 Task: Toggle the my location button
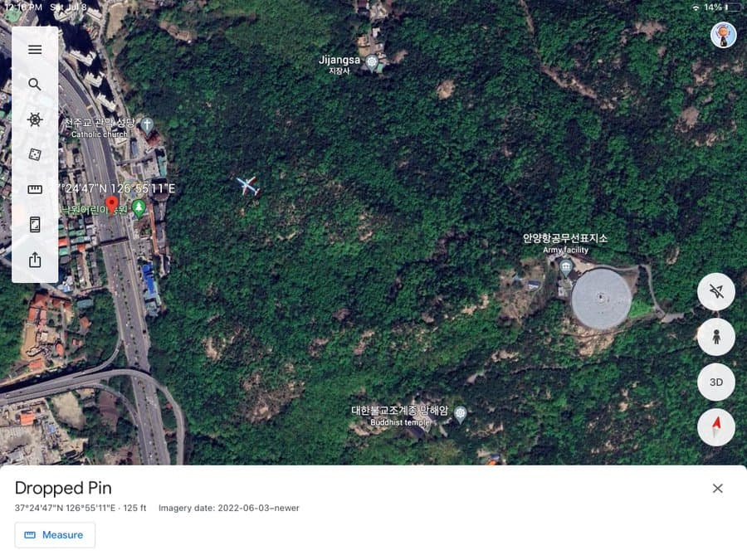coord(716,291)
